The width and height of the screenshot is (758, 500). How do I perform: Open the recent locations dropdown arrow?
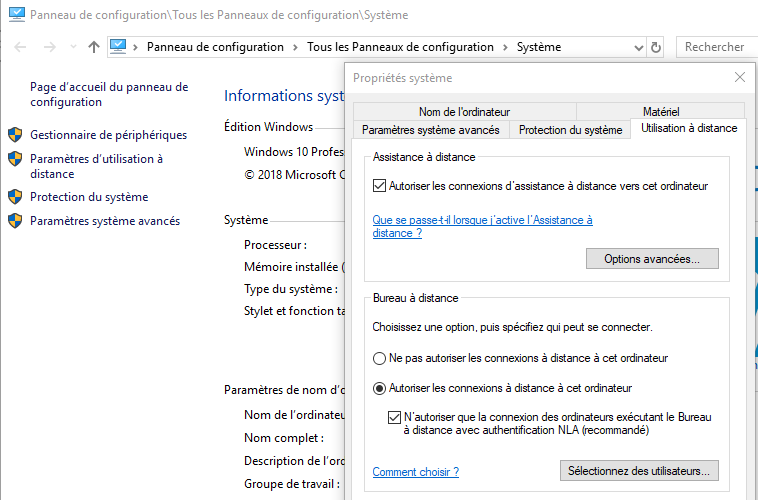click(72, 48)
